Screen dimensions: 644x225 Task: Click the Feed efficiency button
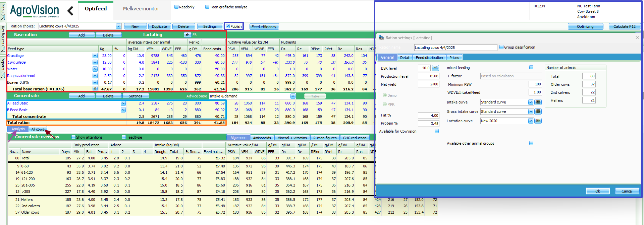tap(264, 27)
